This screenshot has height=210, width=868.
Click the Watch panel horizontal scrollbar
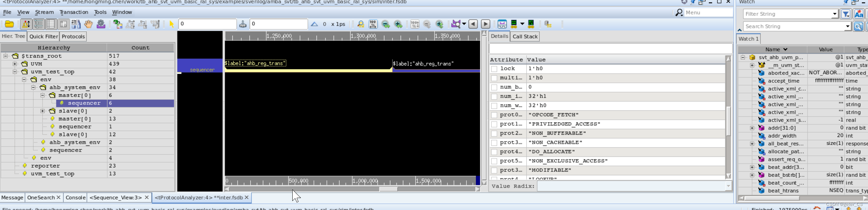[x=772, y=198]
